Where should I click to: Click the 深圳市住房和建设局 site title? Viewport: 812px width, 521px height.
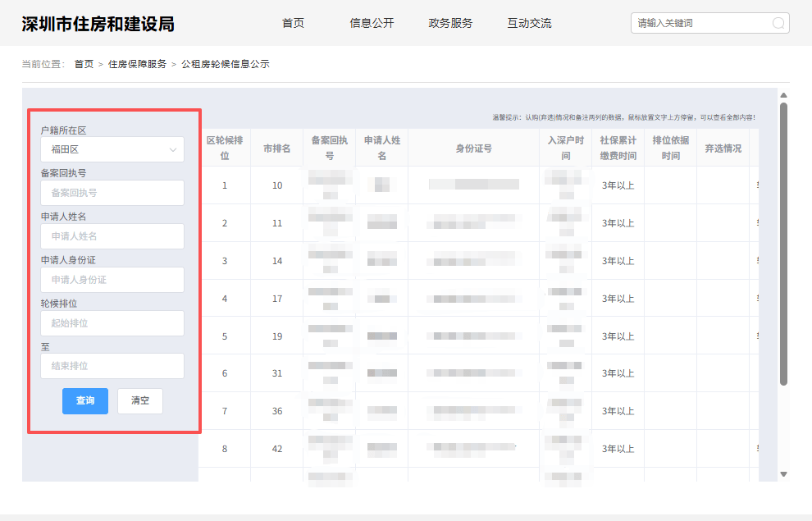coord(98,23)
